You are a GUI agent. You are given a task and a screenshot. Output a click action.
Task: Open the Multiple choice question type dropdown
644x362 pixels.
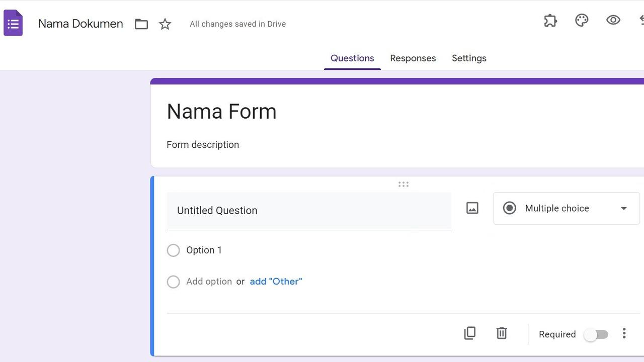566,208
